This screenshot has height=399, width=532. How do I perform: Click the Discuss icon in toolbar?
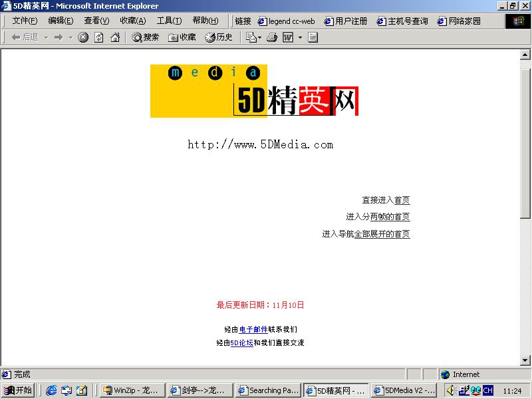coord(313,37)
